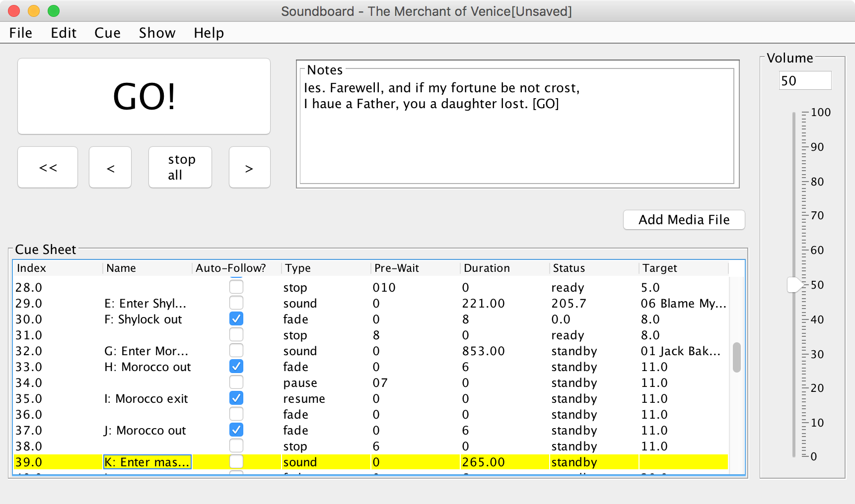Click the stop all button

click(x=180, y=167)
